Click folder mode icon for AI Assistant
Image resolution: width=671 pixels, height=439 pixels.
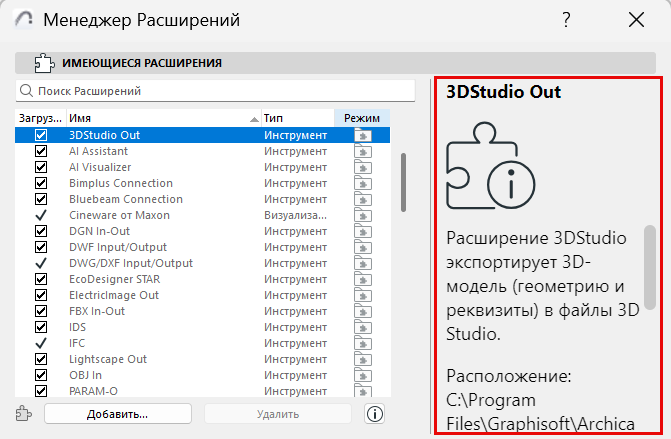tap(363, 151)
